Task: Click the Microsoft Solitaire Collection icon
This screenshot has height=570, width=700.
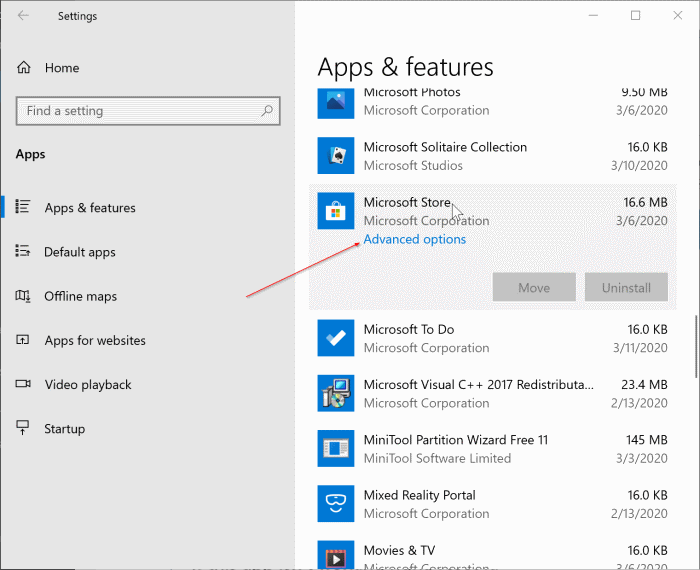Action: point(336,155)
